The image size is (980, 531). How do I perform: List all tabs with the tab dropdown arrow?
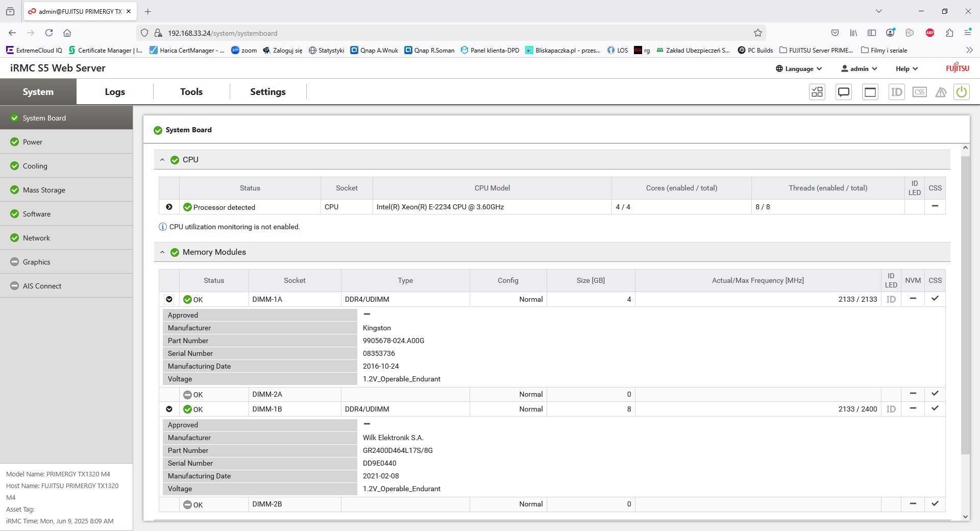(x=878, y=11)
